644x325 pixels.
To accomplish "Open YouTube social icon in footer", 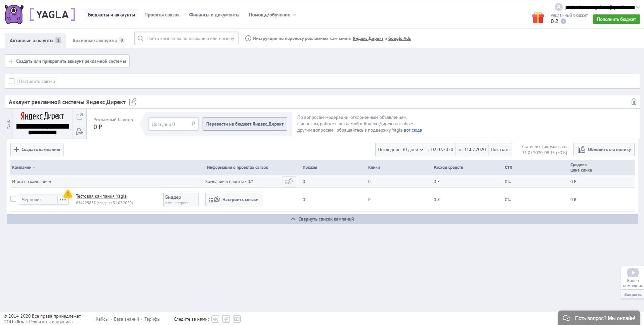I will pos(237,319).
